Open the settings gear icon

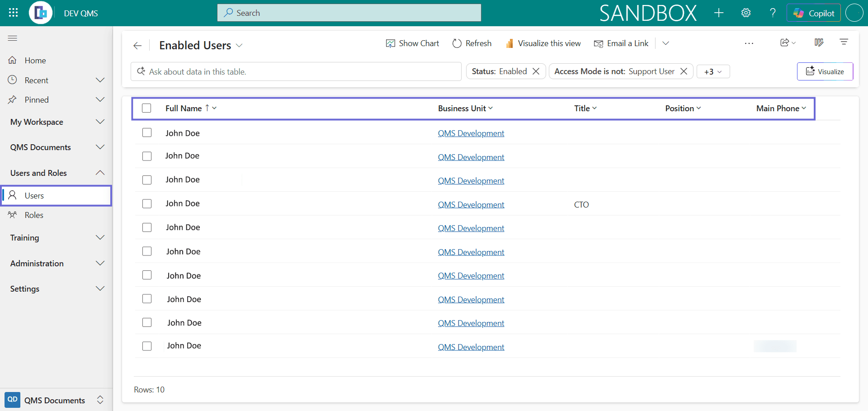(746, 13)
